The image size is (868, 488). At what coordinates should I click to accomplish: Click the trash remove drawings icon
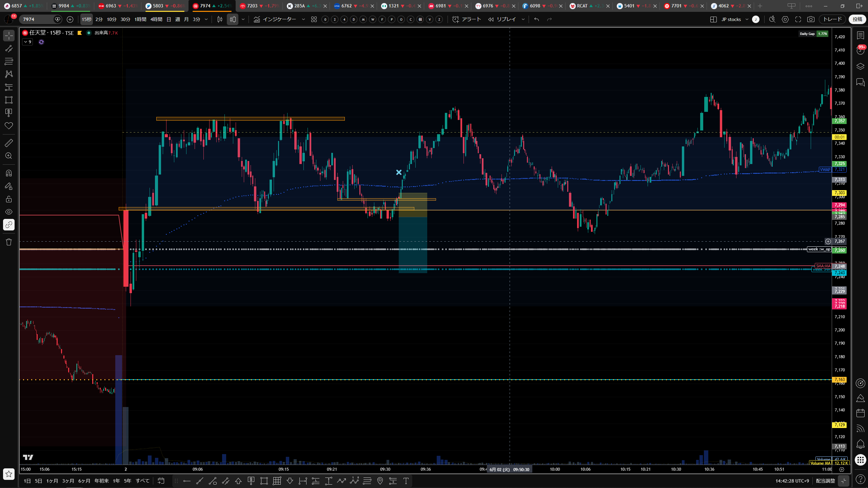(9, 242)
